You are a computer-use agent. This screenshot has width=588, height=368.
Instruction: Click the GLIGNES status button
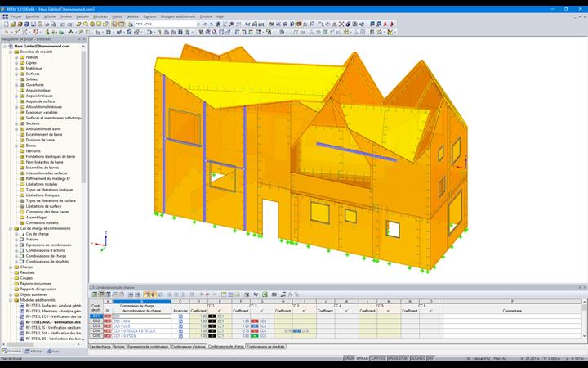(x=418, y=359)
